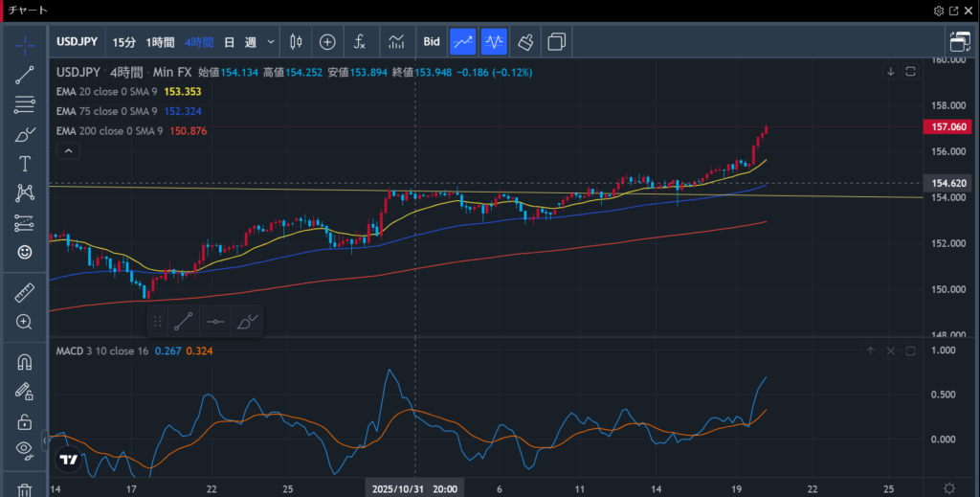980x497 pixels.
Task: Click the zoom in magnifier tool
Action: point(25,322)
